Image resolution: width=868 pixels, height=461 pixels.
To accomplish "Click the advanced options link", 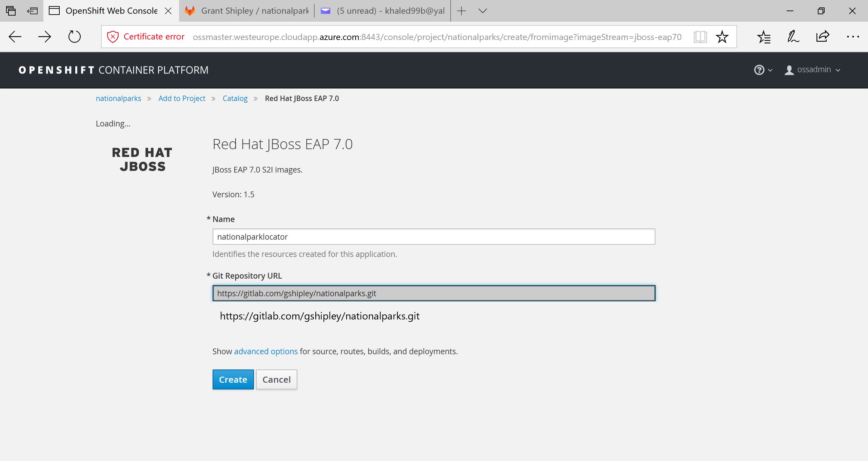I will (265, 351).
